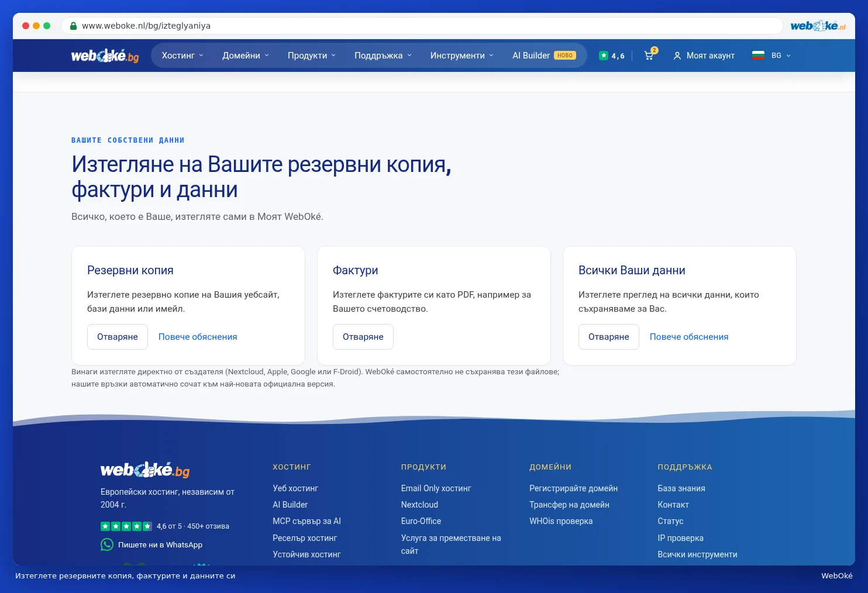This screenshot has height=593, width=868.
Task: Open Устойчив хостинг footer link
Action: coord(306,554)
